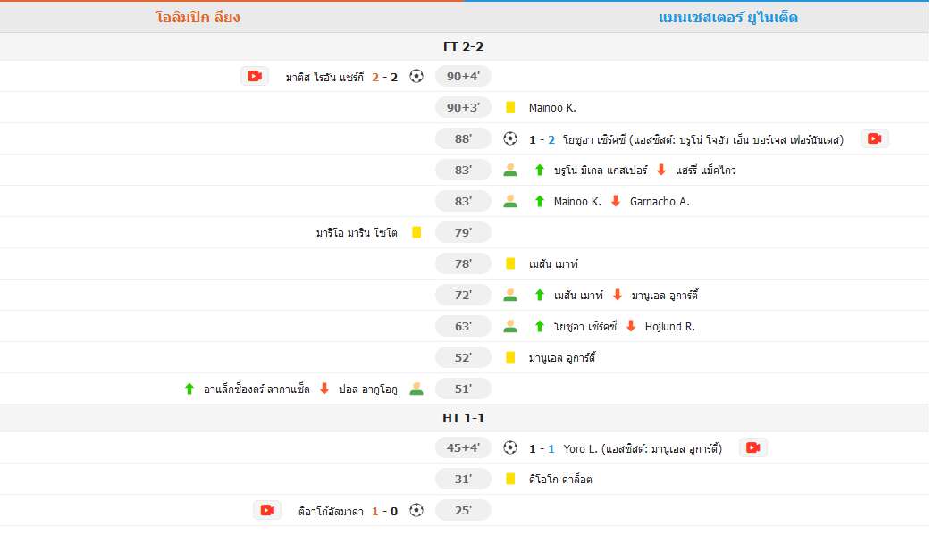933x560 pixels.
Task: Click the yellow card icon at 90+3'
Action: click(x=510, y=107)
